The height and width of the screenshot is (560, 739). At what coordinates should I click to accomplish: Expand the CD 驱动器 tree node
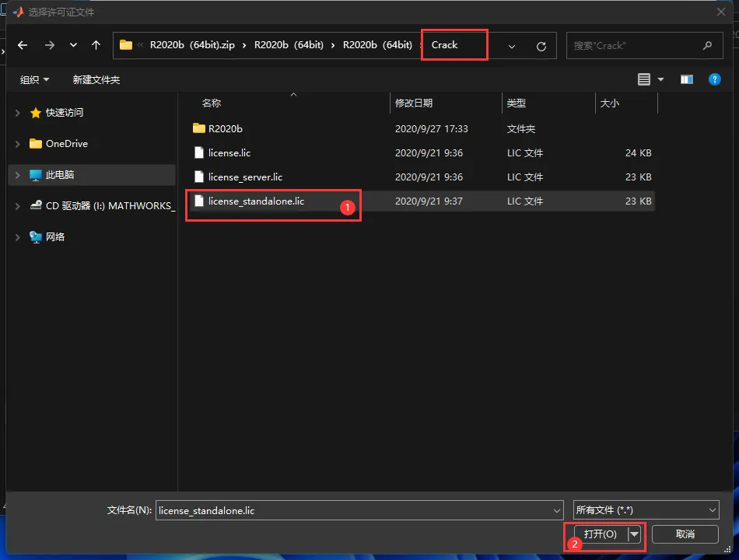coord(17,206)
